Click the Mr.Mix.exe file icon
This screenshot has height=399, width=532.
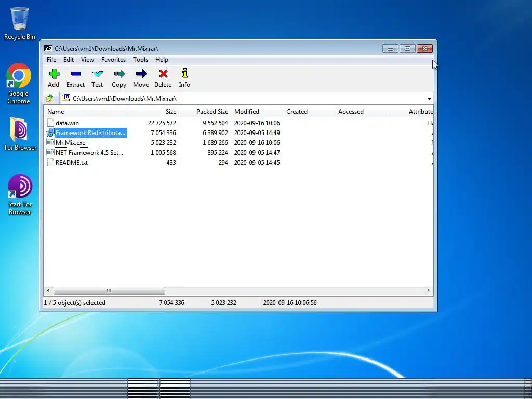tap(50, 142)
